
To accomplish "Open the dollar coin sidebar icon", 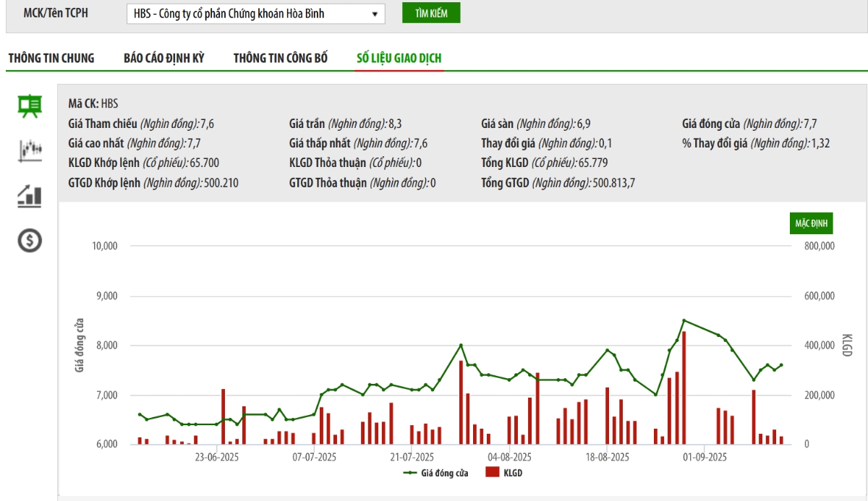I will tap(30, 240).
